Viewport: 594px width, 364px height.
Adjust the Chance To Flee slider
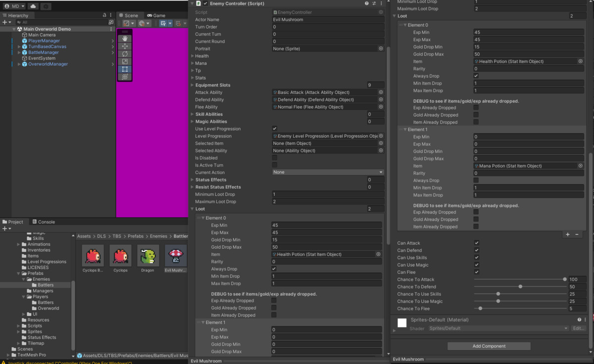pyautogui.click(x=520, y=309)
